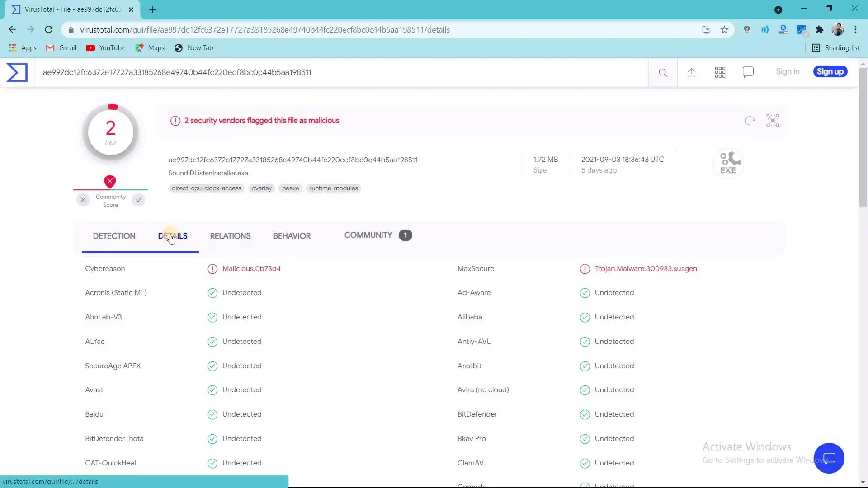Click the search magnifier icon
Image resolution: width=868 pixels, height=488 pixels.
coord(663,72)
